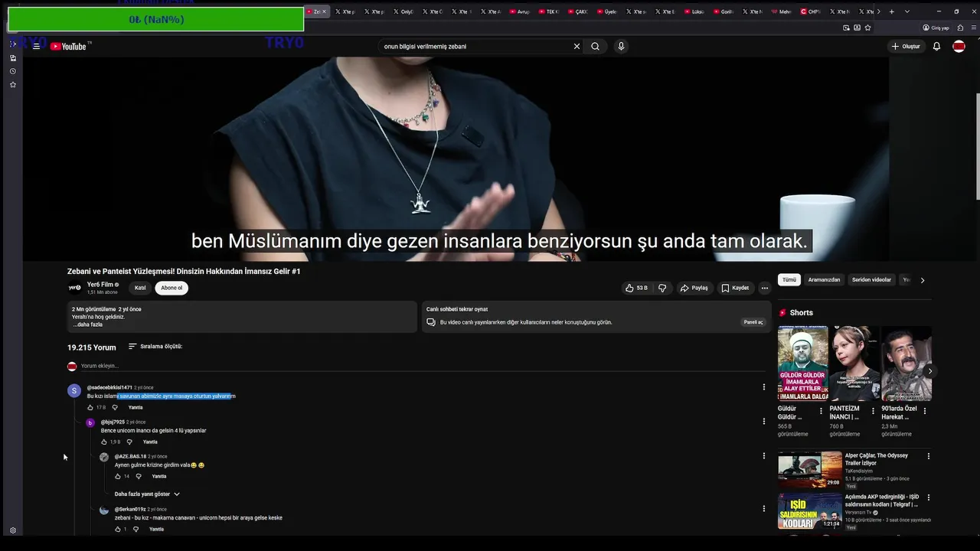
Task: Select Tümü filter chip
Action: pos(789,280)
